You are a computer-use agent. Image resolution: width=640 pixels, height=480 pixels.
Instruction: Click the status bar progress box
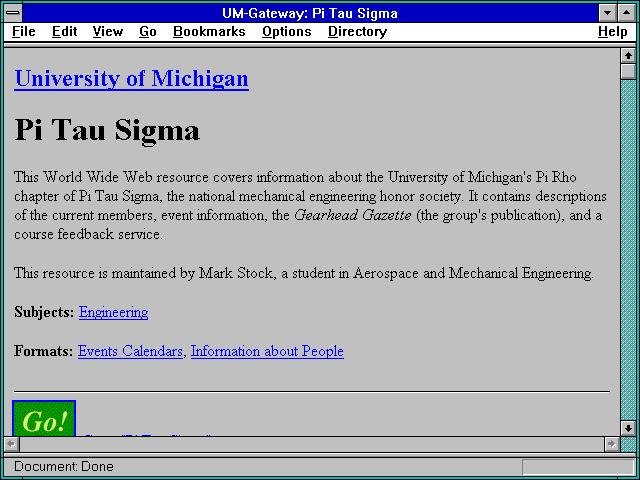578,467
